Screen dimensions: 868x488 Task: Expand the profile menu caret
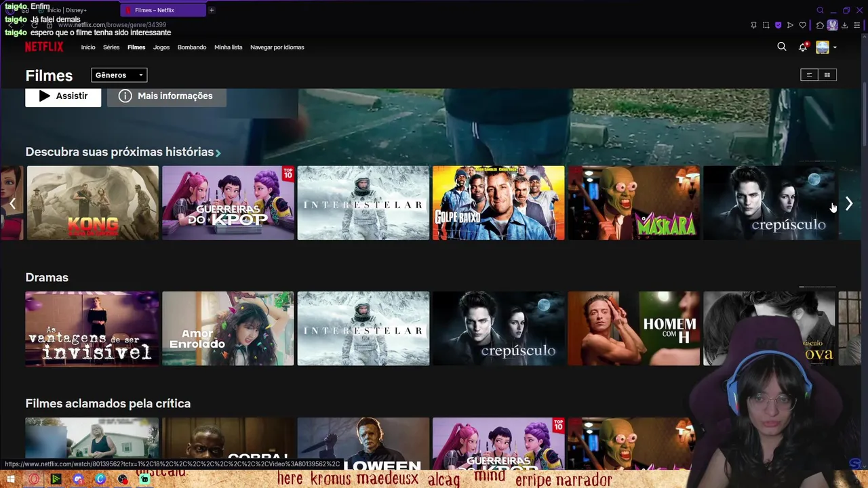point(835,47)
